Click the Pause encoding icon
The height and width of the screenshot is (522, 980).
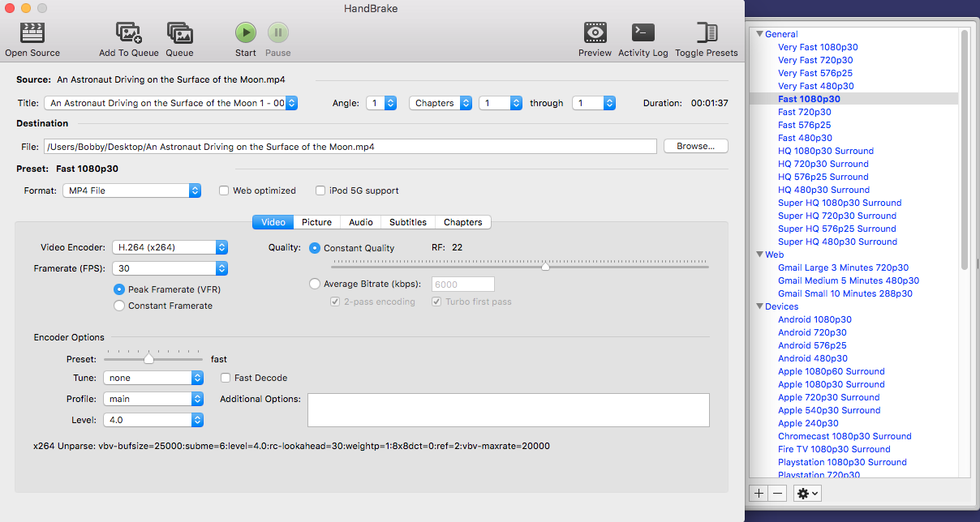coord(278,32)
